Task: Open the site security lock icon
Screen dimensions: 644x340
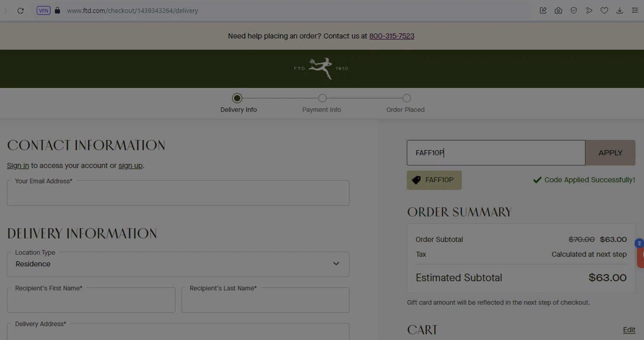Action: click(x=58, y=10)
